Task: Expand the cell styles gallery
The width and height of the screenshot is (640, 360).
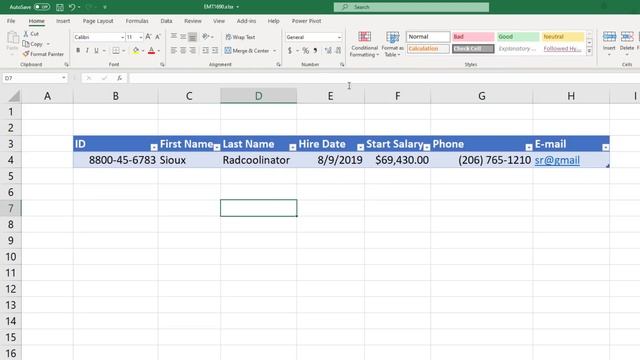Action: pyautogui.click(x=589, y=51)
